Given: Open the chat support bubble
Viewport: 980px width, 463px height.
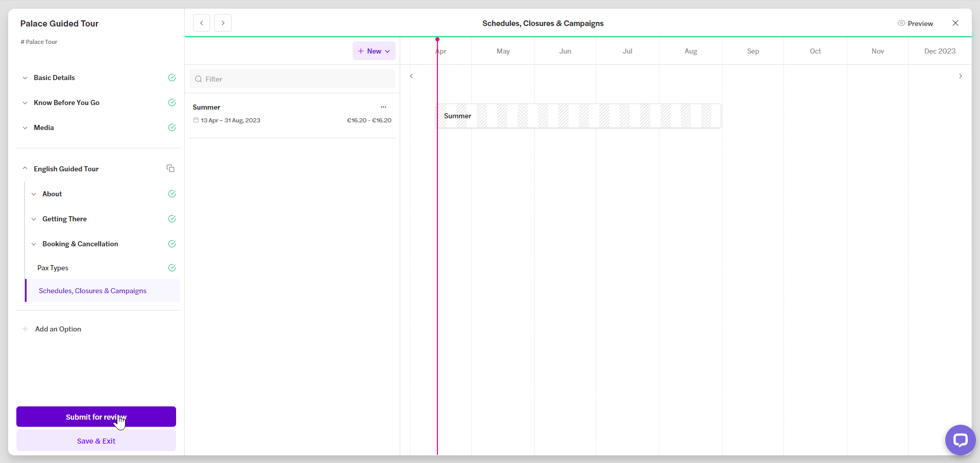Looking at the screenshot, I should point(960,440).
